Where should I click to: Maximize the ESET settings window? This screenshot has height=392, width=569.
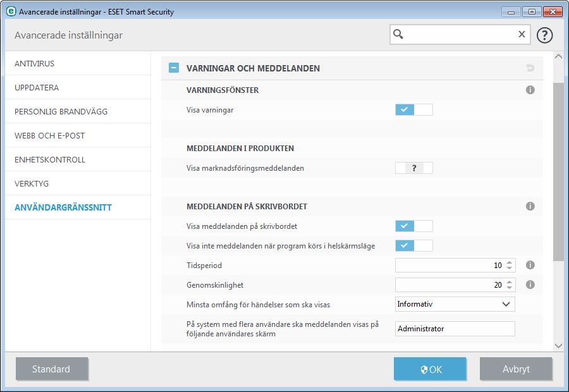pos(532,12)
